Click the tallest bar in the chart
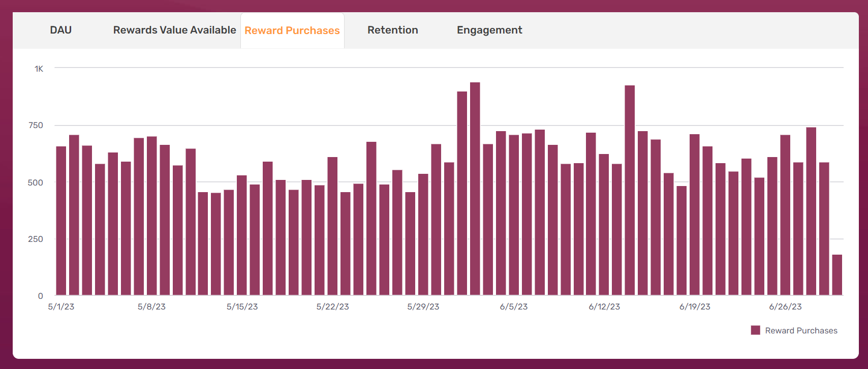Image resolution: width=868 pixels, height=369 pixels. [x=475, y=189]
